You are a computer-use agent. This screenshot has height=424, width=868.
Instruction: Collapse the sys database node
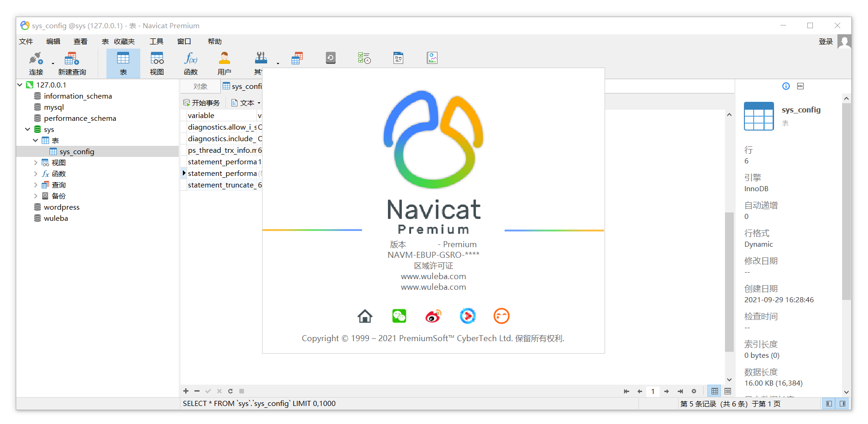(28, 129)
